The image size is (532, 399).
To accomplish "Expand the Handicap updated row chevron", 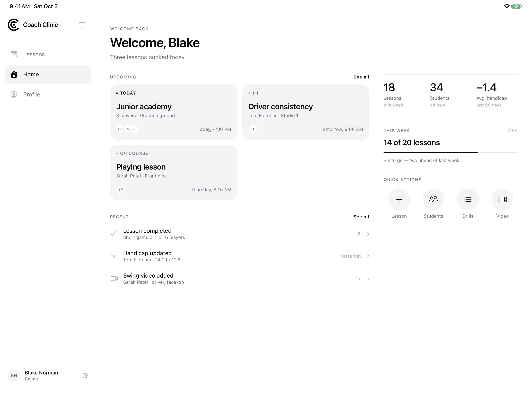I will [x=368, y=256].
